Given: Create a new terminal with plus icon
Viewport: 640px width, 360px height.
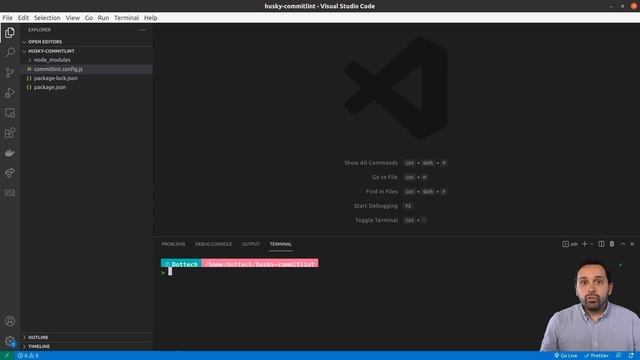Looking at the screenshot, I should [584, 244].
